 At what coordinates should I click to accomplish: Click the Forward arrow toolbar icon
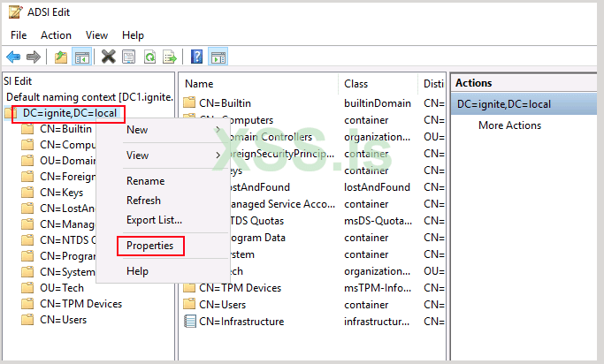tap(33, 57)
